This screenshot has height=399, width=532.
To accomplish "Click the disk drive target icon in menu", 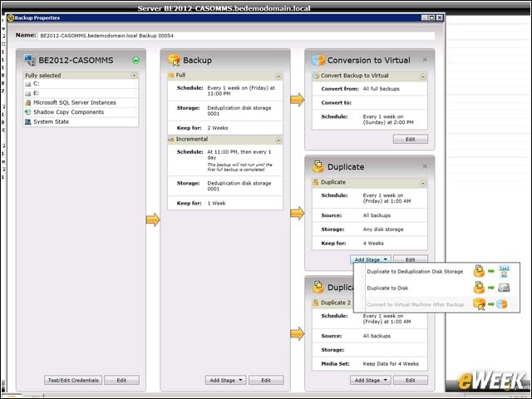I will 504,288.
